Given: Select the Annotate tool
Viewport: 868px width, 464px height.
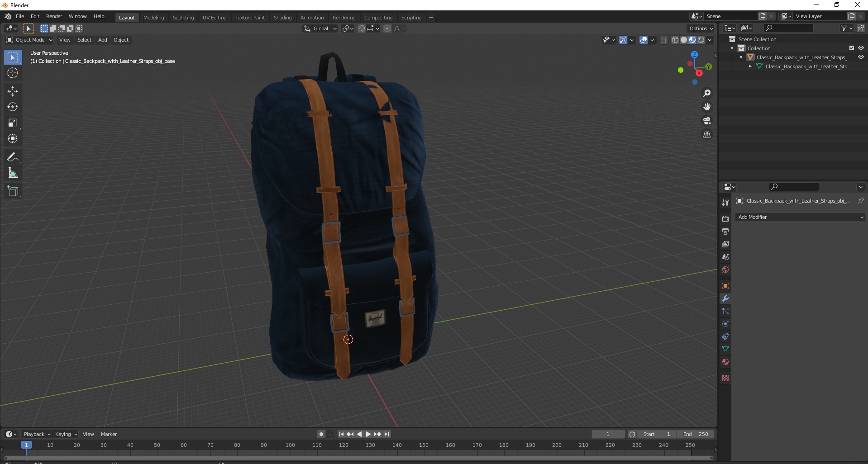Looking at the screenshot, I should point(13,157).
